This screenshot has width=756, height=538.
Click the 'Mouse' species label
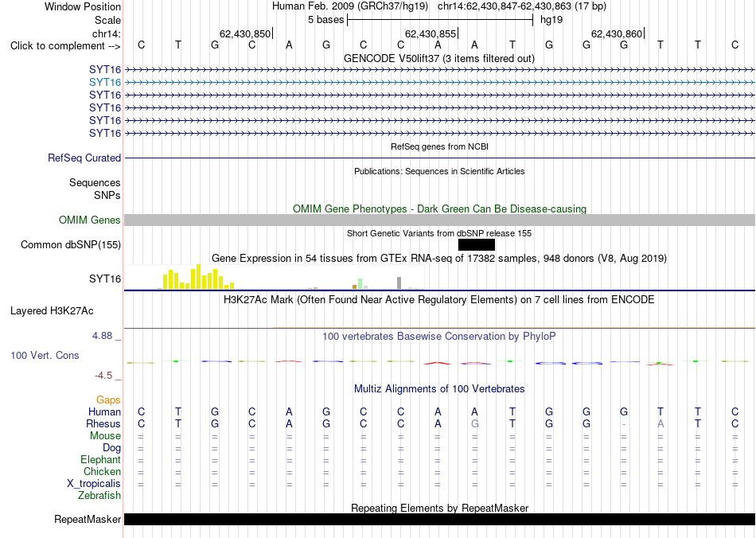(x=105, y=436)
